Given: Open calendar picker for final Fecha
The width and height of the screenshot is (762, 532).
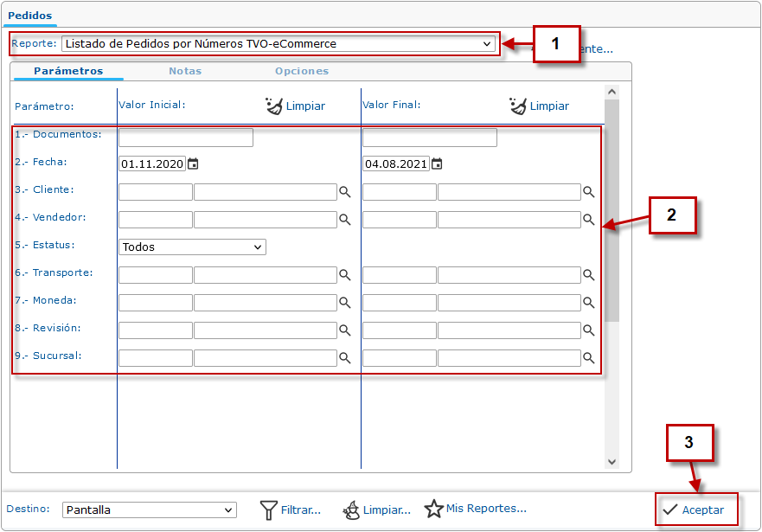Looking at the screenshot, I should 437,163.
